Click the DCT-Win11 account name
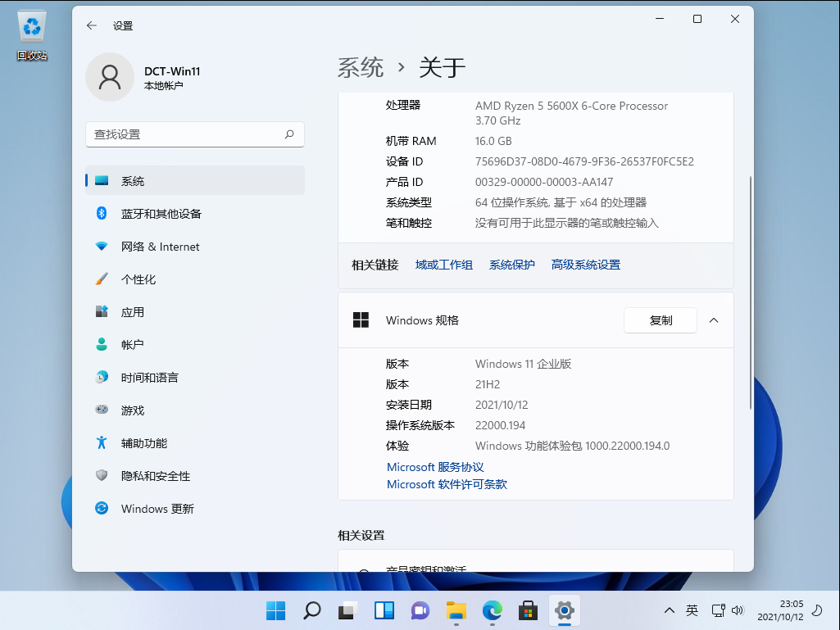 click(172, 71)
